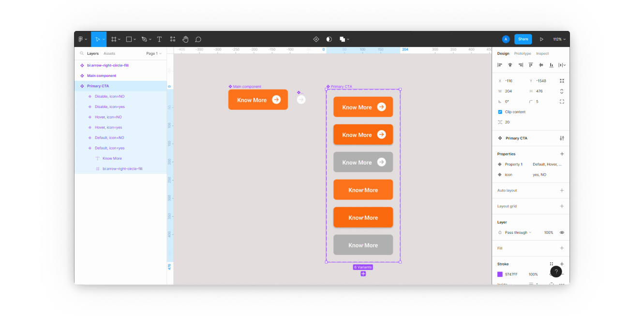
Task: Open the 112% zoom dropdown
Action: pyautogui.click(x=559, y=39)
